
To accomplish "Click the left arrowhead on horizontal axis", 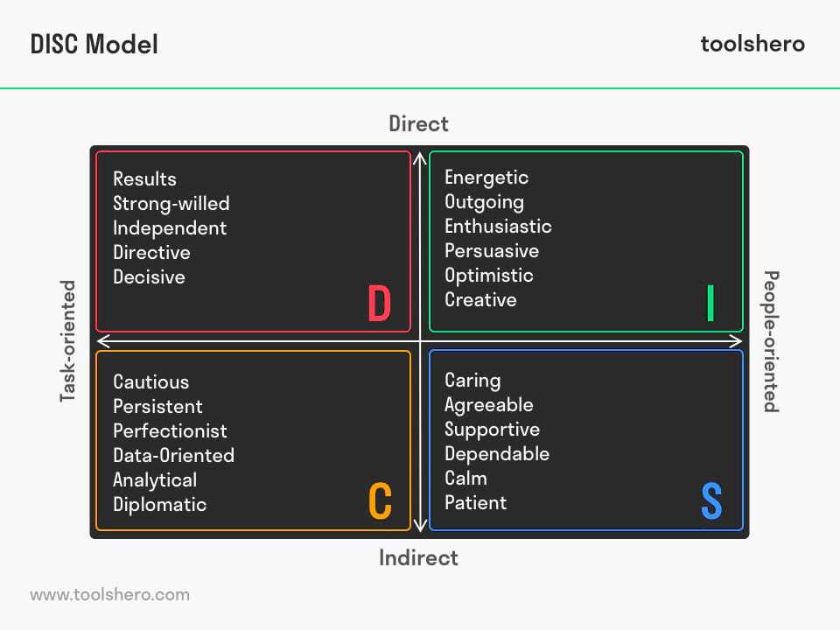I will click(104, 341).
